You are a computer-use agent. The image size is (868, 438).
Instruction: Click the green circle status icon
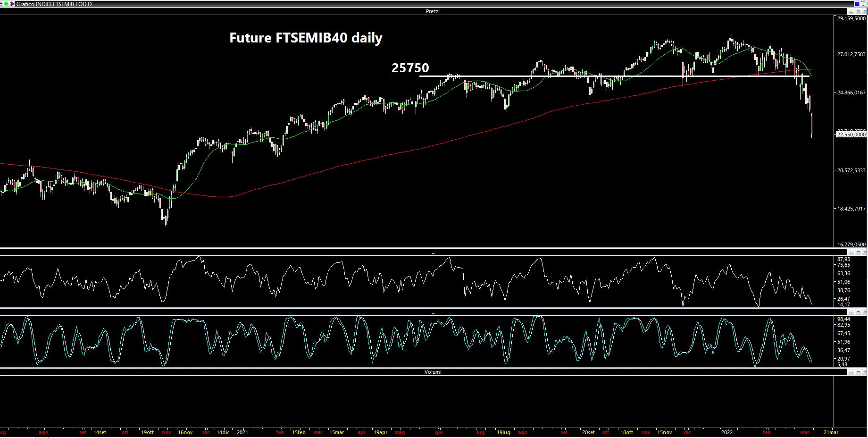(x=7, y=4)
